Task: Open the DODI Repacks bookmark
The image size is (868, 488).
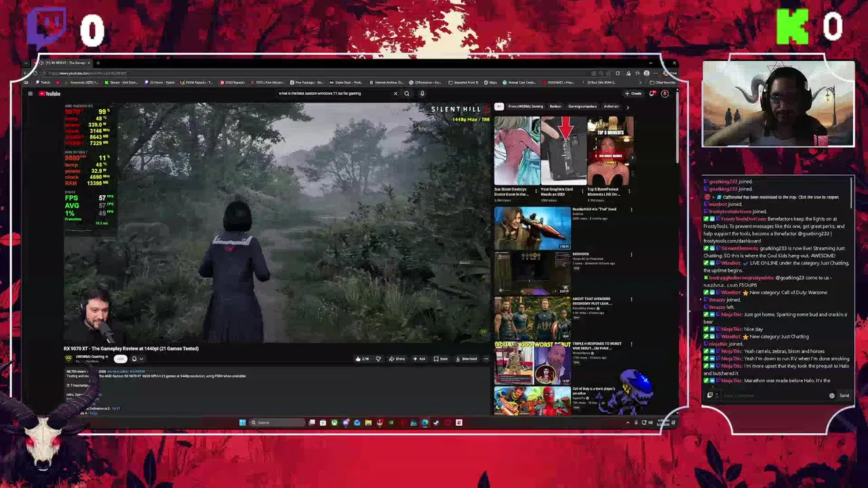Action: click(231, 83)
